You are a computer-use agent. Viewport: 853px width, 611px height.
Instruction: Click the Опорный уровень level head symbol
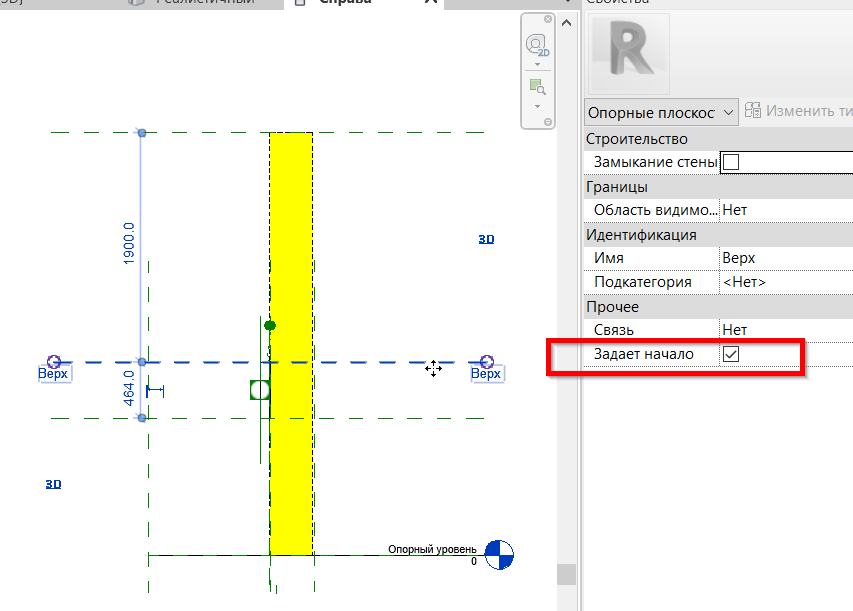coord(499,555)
